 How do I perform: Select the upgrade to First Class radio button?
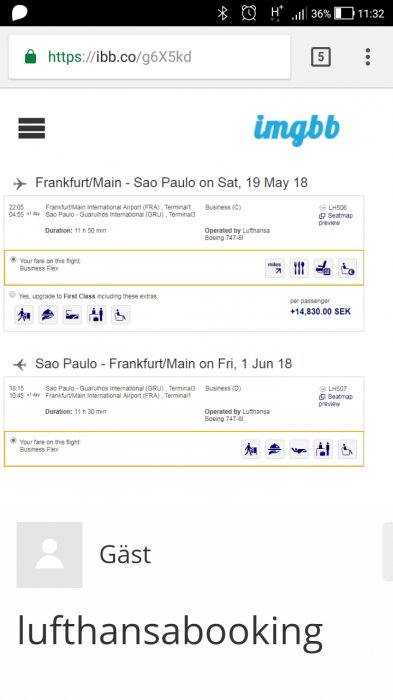(x=13, y=295)
